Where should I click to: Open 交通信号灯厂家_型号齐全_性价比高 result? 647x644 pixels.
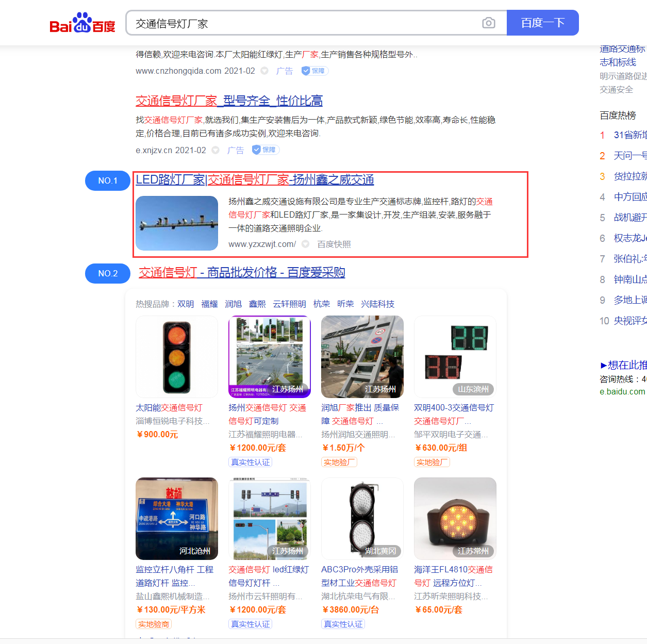(x=229, y=101)
